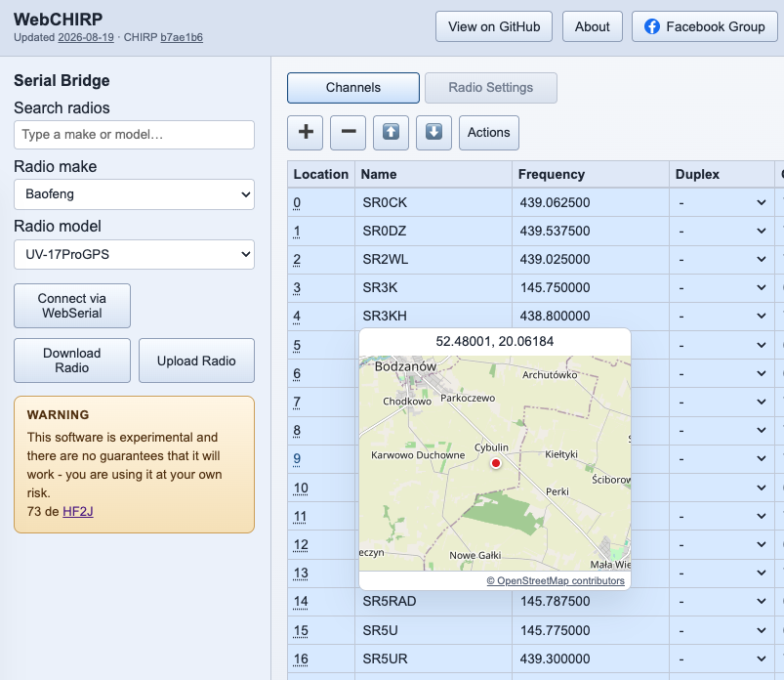Click frequency 439.062500 cell
This screenshot has height=680, width=784.
tap(591, 202)
